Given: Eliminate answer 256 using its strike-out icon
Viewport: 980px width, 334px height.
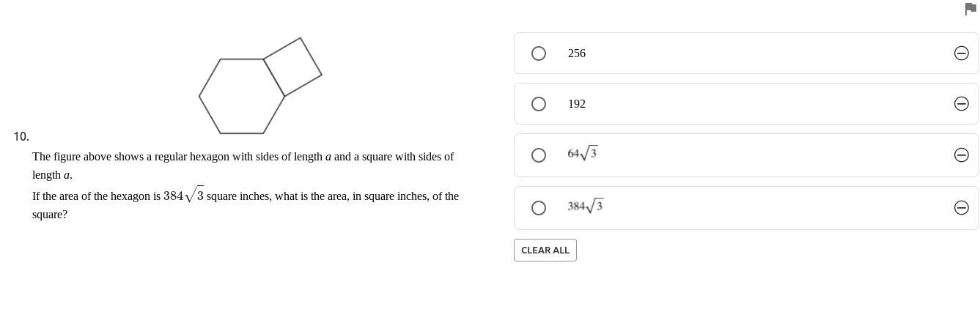Looking at the screenshot, I should click(961, 53).
